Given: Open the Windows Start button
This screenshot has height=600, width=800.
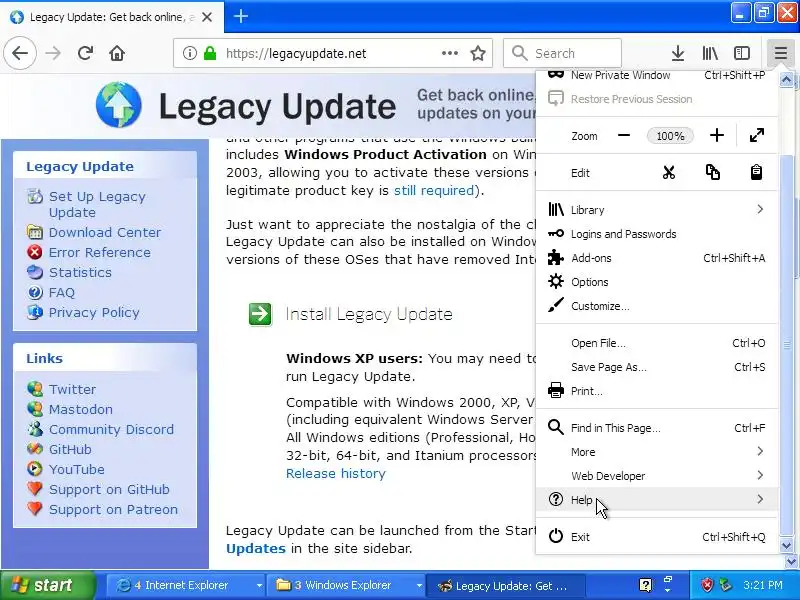Looking at the screenshot, I should (x=47, y=585).
